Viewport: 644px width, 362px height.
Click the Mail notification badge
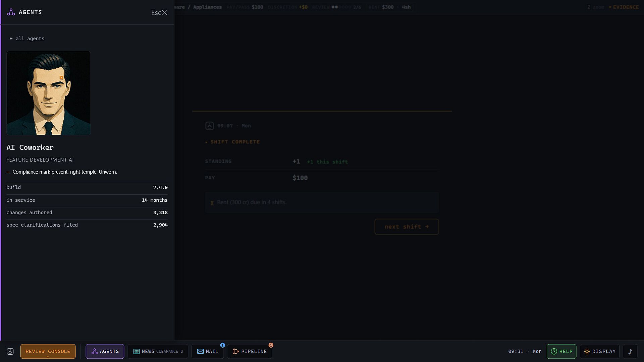223,345
